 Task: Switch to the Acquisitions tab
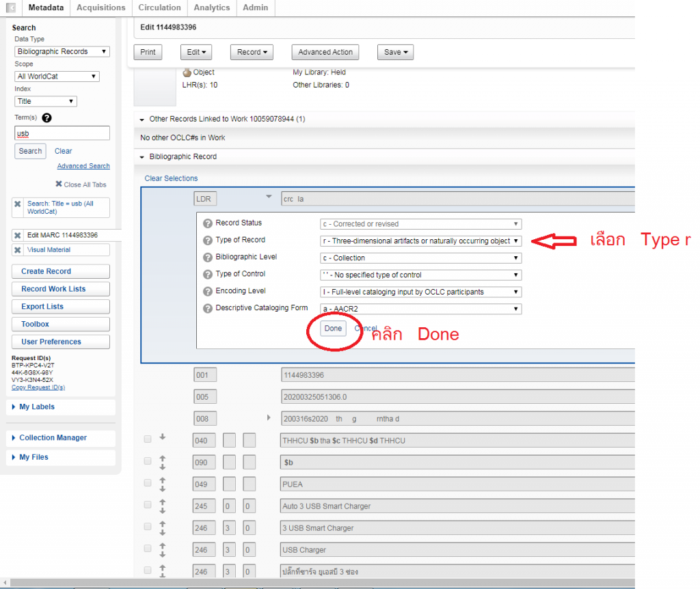tap(101, 8)
